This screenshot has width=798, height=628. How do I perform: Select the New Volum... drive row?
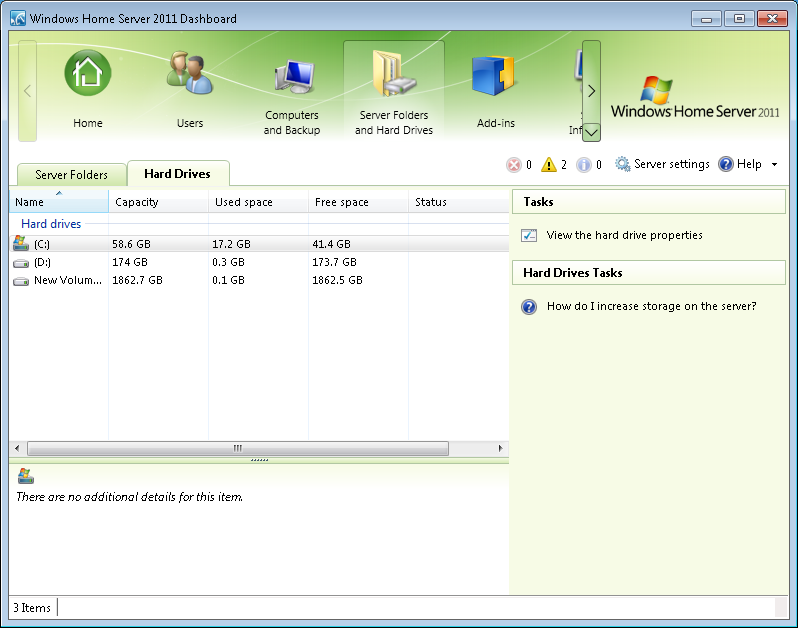pyautogui.click(x=259, y=280)
